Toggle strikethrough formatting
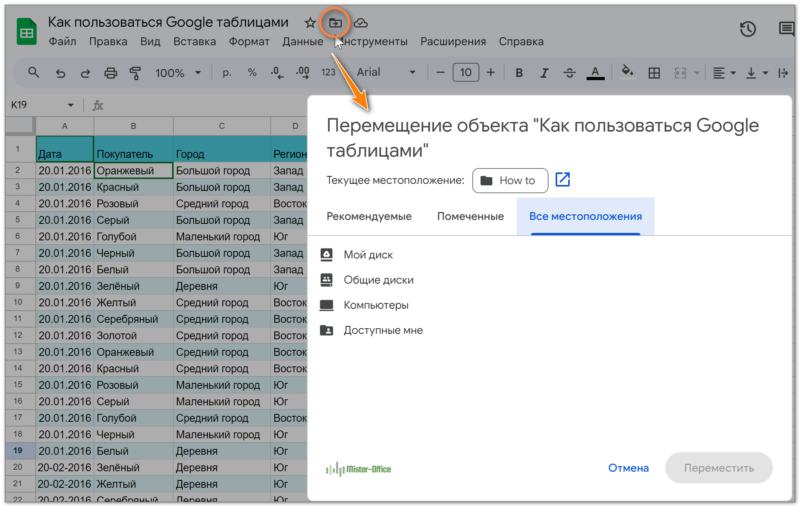This screenshot has height=507, width=800. [x=569, y=73]
